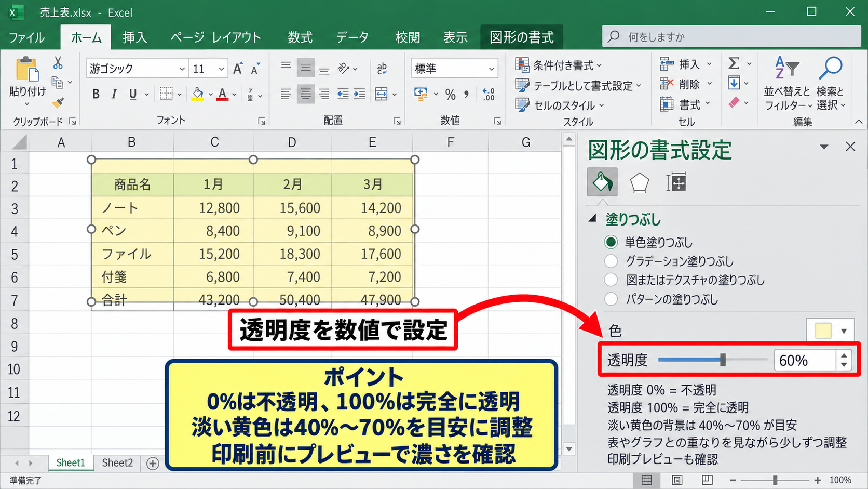The image size is (868, 489).
Task: Switch to the 数式 tab
Action: click(x=300, y=37)
